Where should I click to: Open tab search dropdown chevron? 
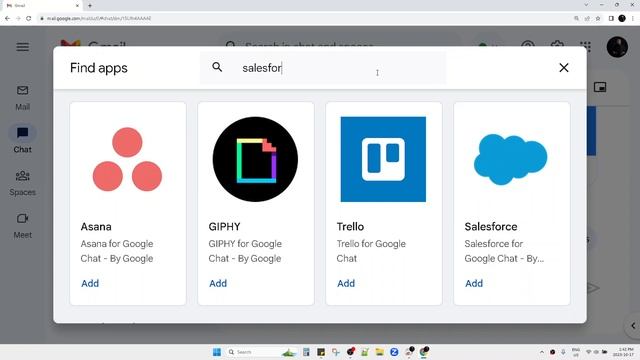click(586, 5)
